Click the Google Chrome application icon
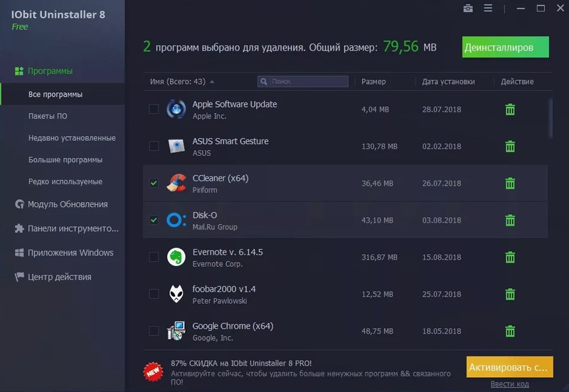 pos(176,332)
